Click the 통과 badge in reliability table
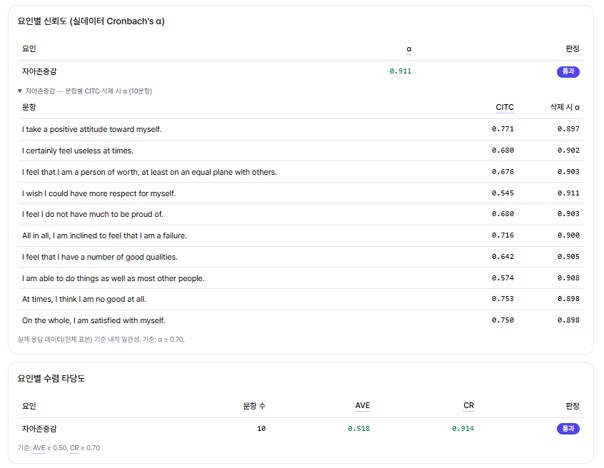The height and width of the screenshot is (468, 604). pyautogui.click(x=568, y=72)
